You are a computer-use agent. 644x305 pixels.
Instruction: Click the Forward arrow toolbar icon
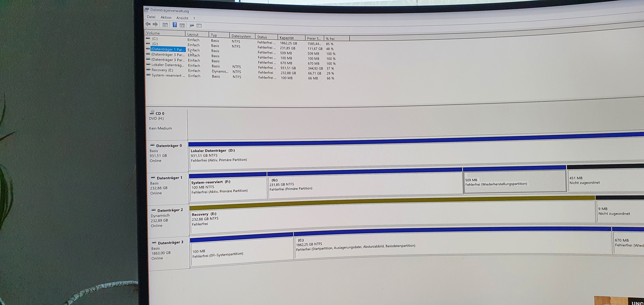pyautogui.click(x=155, y=24)
